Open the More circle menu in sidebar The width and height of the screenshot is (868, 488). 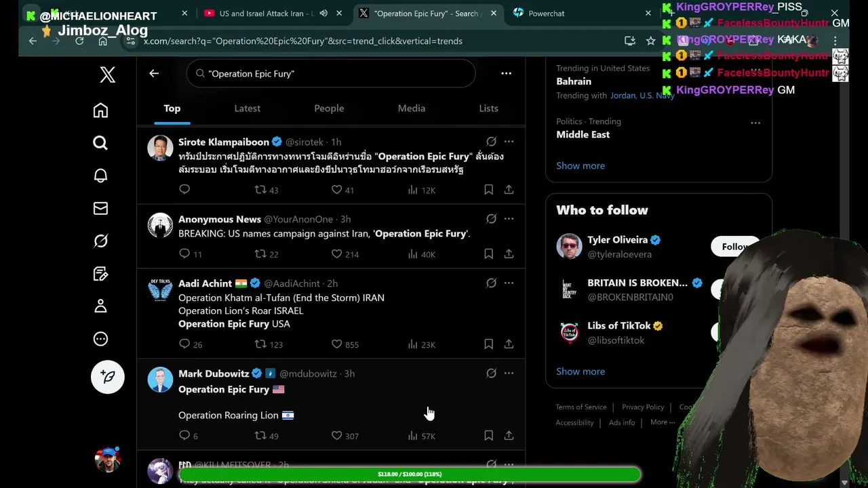(100, 338)
